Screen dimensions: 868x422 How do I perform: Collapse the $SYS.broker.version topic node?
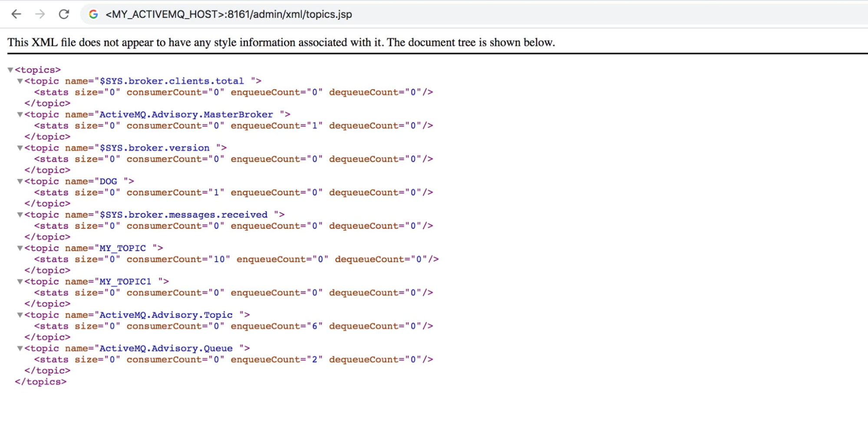point(20,148)
